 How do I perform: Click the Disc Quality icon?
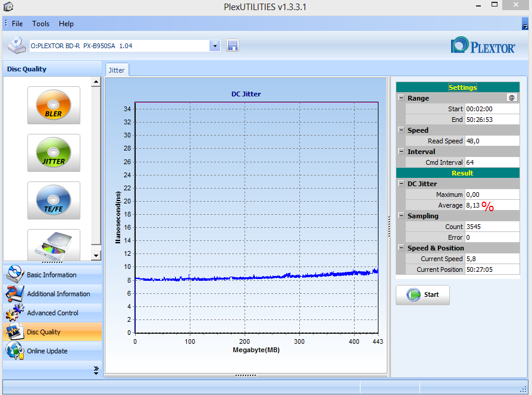(15, 331)
